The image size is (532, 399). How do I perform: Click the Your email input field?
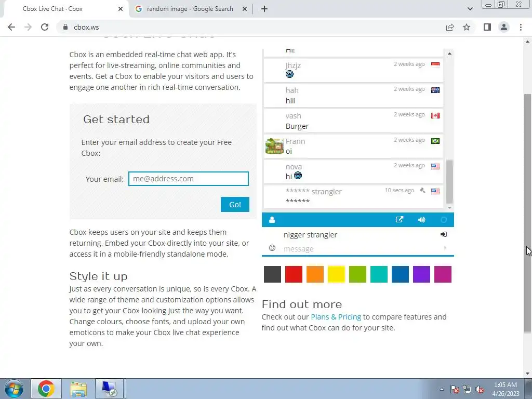188,179
